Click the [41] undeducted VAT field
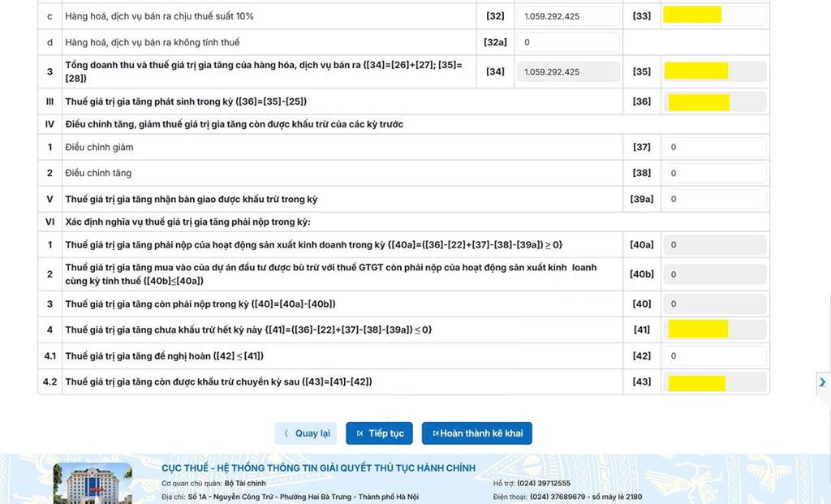The width and height of the screenshot is (831, 504). (x=714, y=330)
